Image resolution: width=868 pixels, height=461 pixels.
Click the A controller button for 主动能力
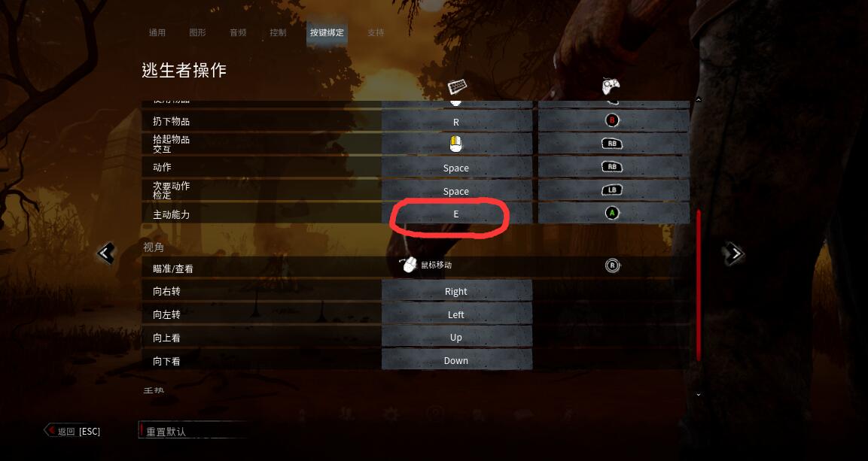(x=612, y=213)
